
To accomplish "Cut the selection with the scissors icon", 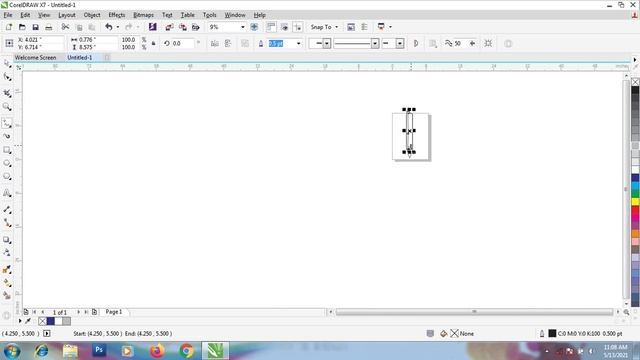I will click(65, 27).
